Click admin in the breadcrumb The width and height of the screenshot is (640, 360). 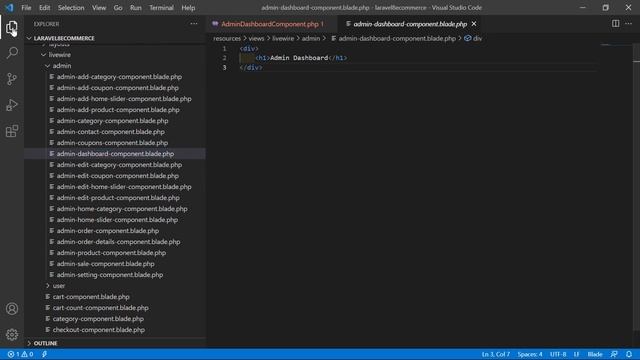pos(311,38)
